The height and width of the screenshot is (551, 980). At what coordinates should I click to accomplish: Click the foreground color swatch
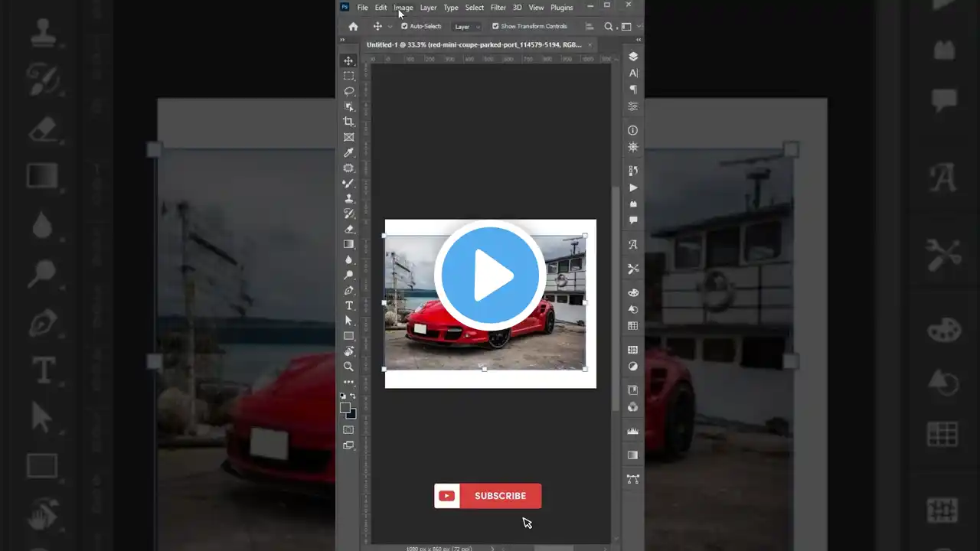345,408
